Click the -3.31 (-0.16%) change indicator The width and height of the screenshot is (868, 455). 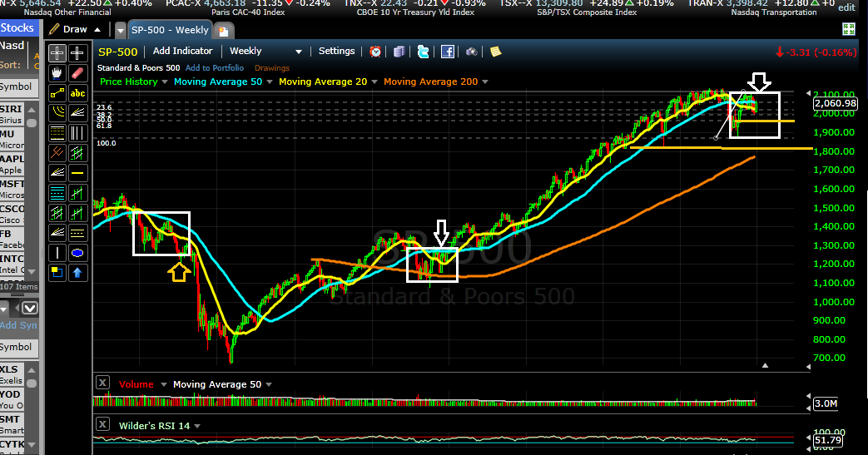(x=815, y=52)
